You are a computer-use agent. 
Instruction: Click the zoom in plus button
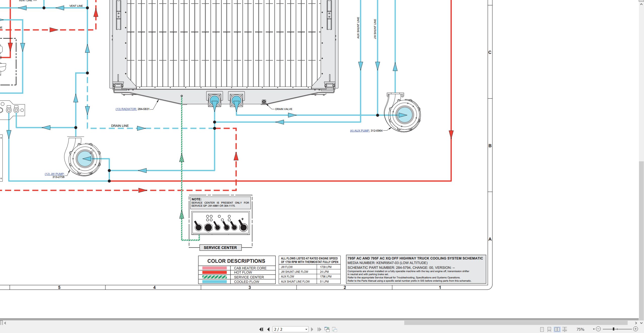click(635, 329)
